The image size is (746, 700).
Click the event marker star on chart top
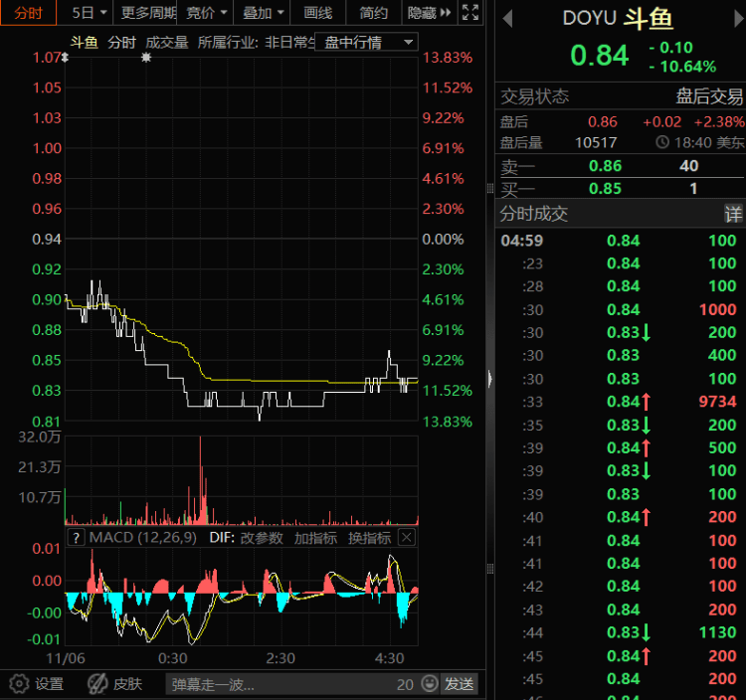click(146, 57)
